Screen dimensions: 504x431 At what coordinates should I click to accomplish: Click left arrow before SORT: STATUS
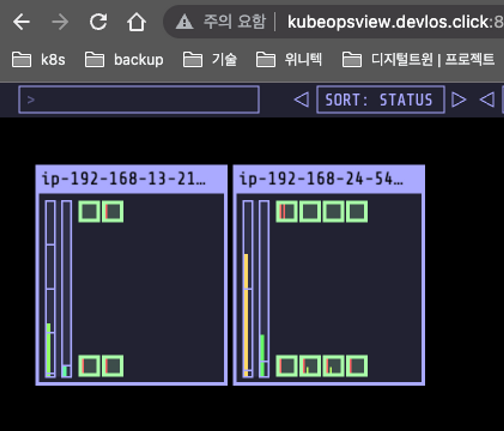[302, 100]
